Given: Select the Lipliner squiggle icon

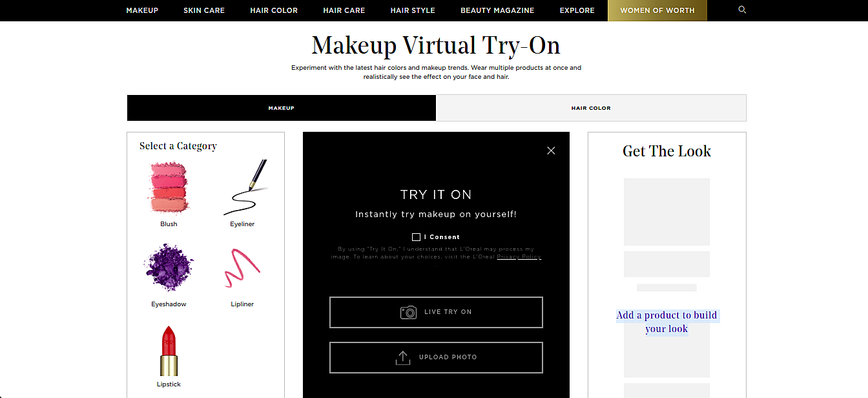Looking at the screenshot, I should (x=242, y=268).
